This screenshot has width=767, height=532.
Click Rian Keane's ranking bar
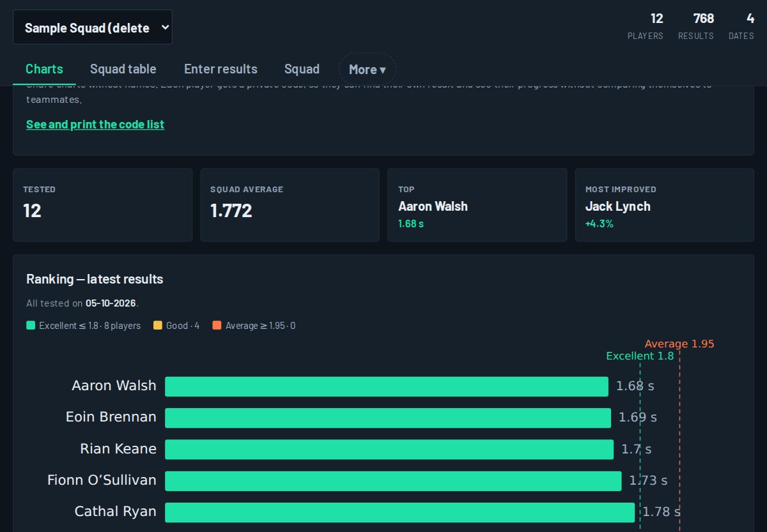click(x=389, y=449)
